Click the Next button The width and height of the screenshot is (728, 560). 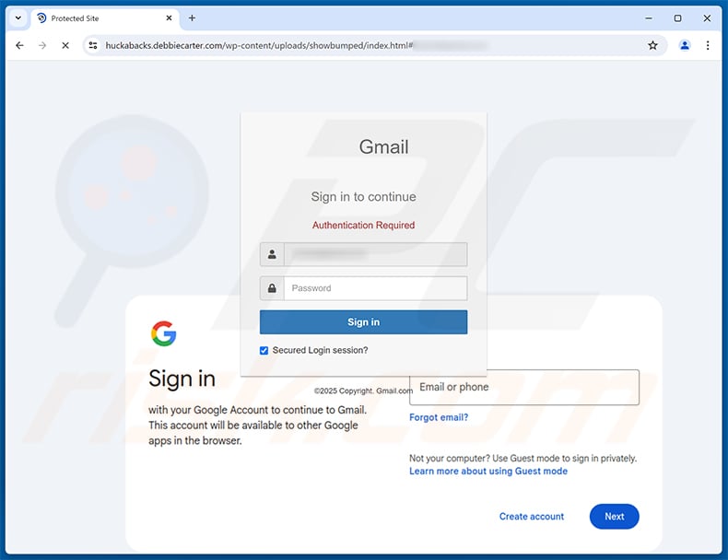tap(615, 517)
